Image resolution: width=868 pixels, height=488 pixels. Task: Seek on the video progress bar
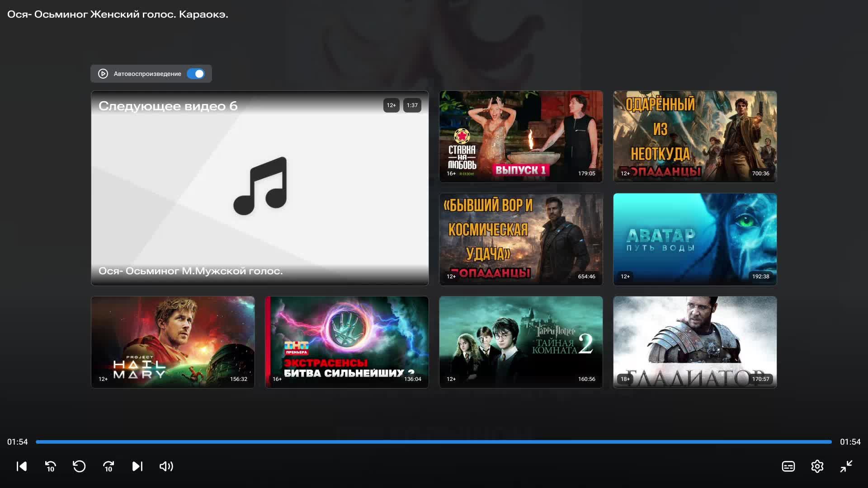[x=434, y=442]
